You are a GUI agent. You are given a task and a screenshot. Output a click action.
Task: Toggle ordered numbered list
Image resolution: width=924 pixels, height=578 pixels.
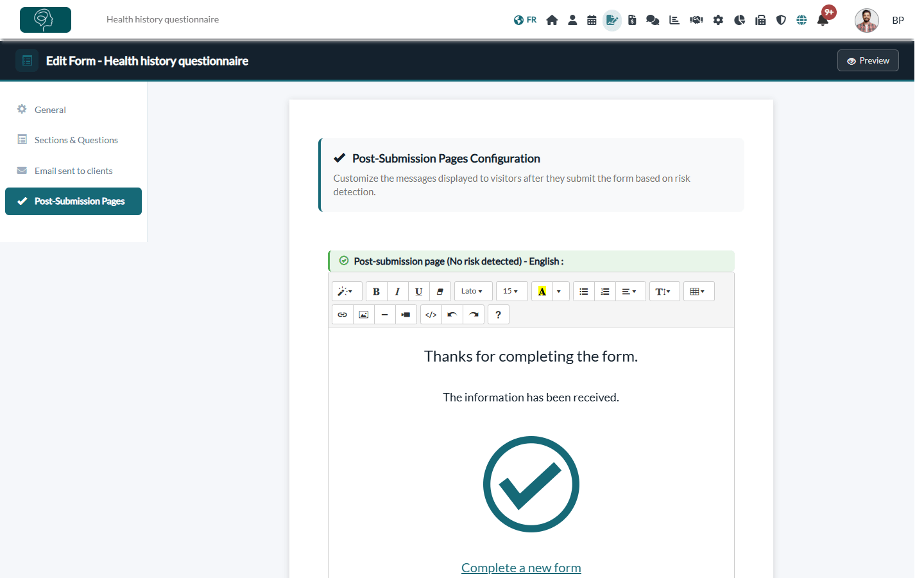tap(605, 292)
